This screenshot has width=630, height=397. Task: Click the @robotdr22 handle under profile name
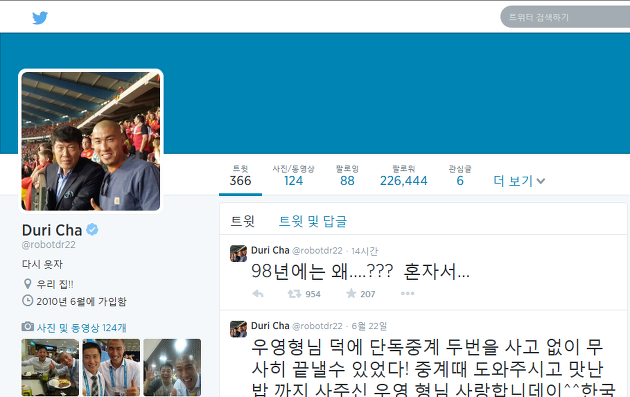49,245
